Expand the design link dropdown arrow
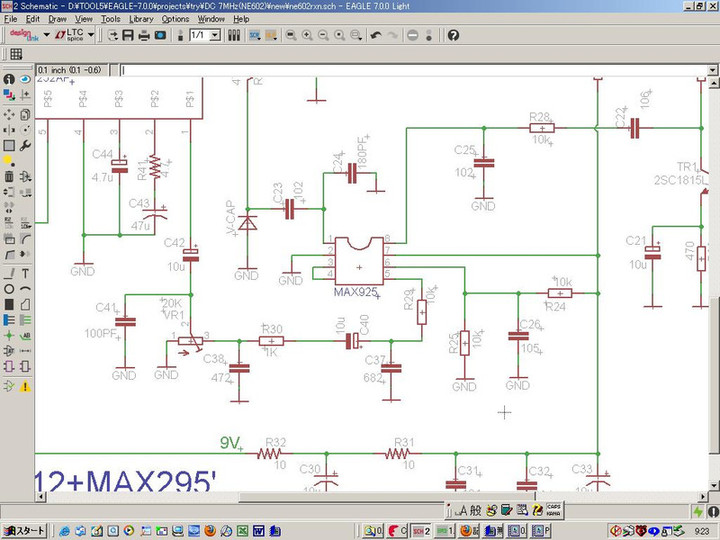The height and width of the screenshot is (540, 720). pos(45,35)
